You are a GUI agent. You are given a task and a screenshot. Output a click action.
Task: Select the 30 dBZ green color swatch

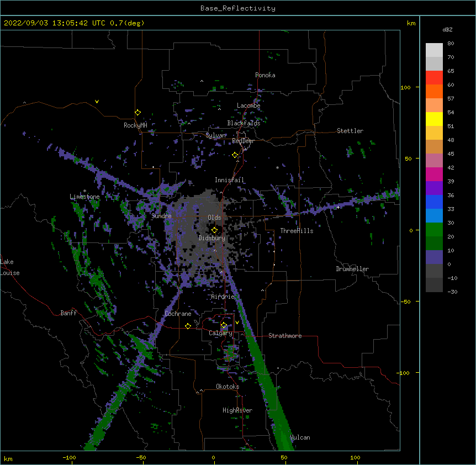tap(434, 230)
